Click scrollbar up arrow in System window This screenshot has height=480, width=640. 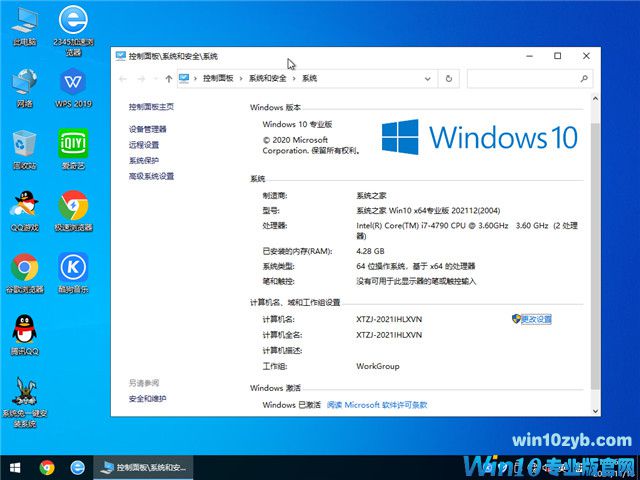click(x=595, y=98)
